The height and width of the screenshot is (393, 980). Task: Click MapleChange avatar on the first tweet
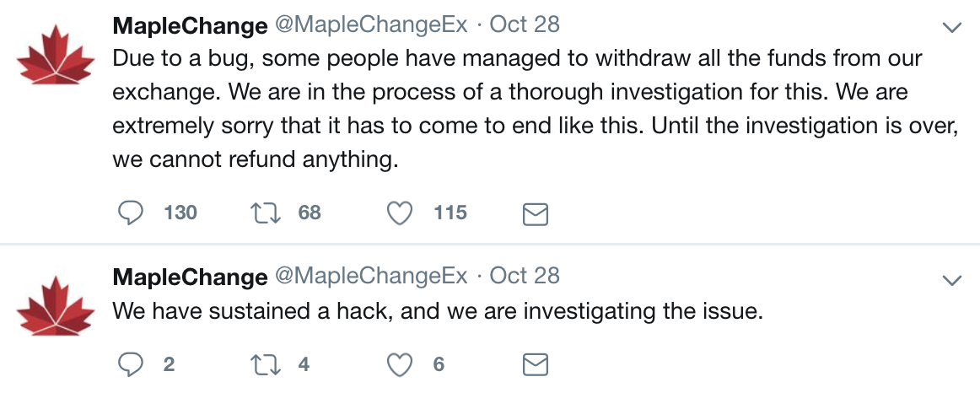click(x=57, y=63)
